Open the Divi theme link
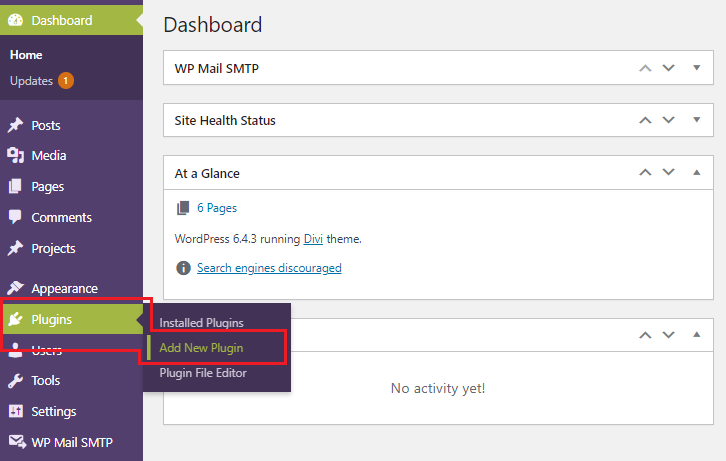Screen dimensions: 726x461 313,239
